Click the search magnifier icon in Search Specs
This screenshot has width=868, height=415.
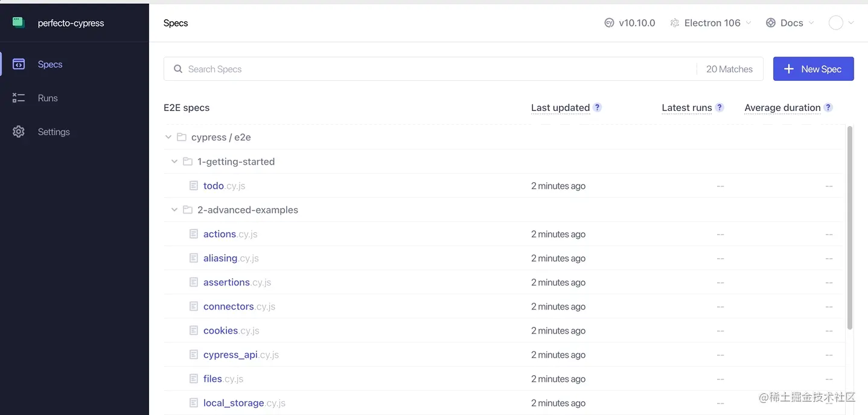[x=178, y=69]
